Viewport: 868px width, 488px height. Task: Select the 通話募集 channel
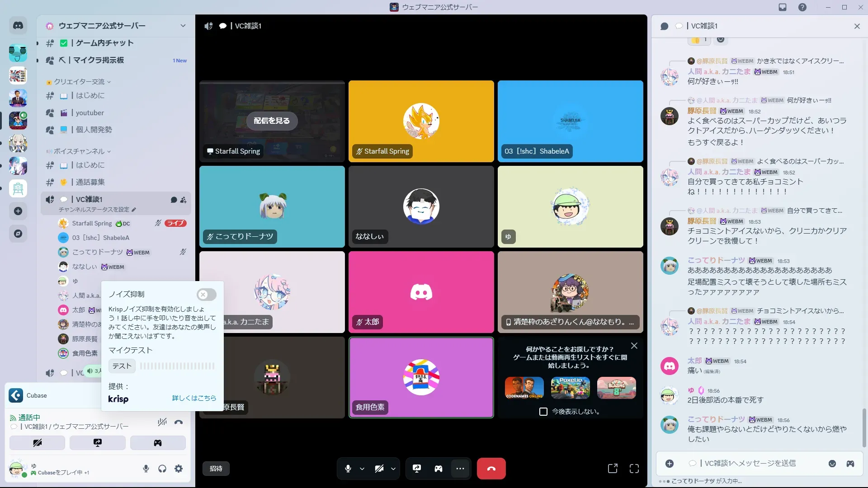(90, 182)
